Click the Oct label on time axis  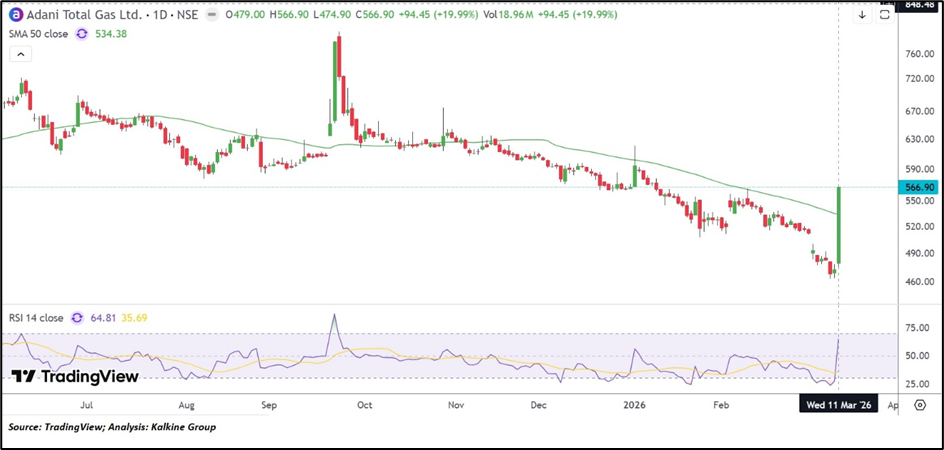coord(364,406)
